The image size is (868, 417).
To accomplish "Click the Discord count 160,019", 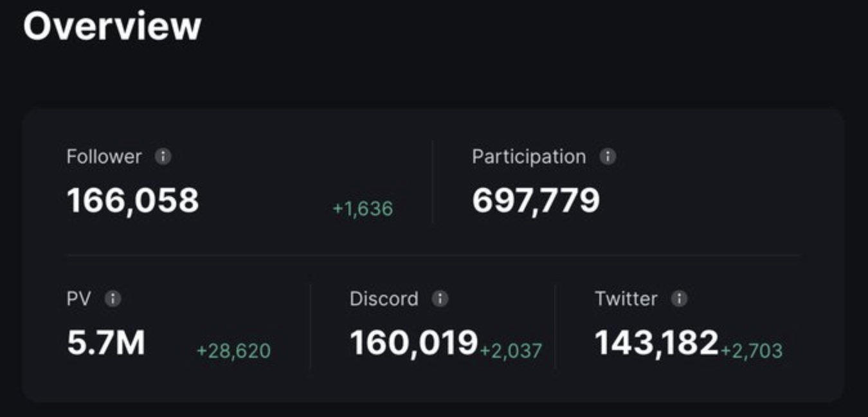I will (x=414, y=343).
